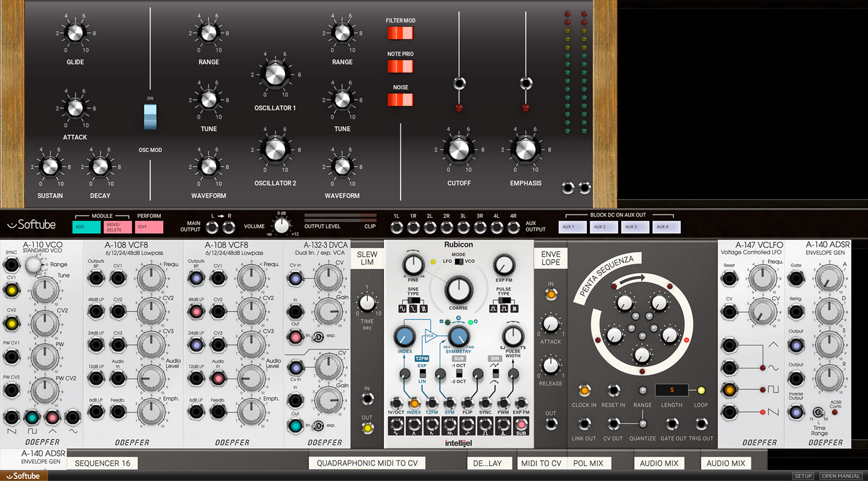Click the Rubicon EXP FM knob

pos(504,265)
